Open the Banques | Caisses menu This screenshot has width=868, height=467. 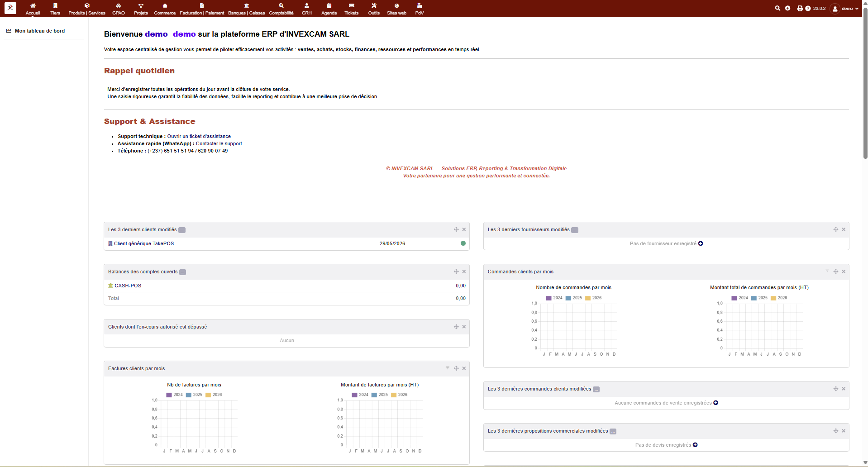tap(247, 9)
